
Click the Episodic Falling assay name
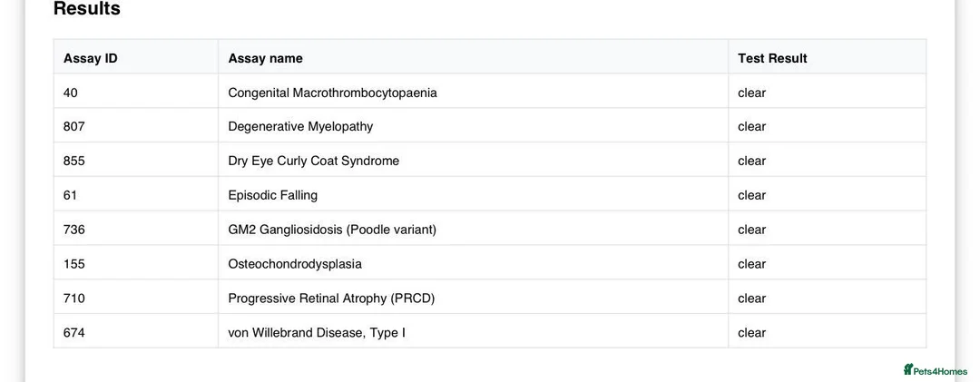coord(272,195)
